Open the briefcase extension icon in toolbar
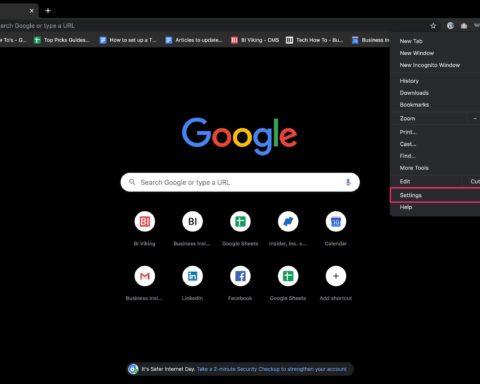The height and width of the screenshot is (384, 480). [x=464, y=26]
